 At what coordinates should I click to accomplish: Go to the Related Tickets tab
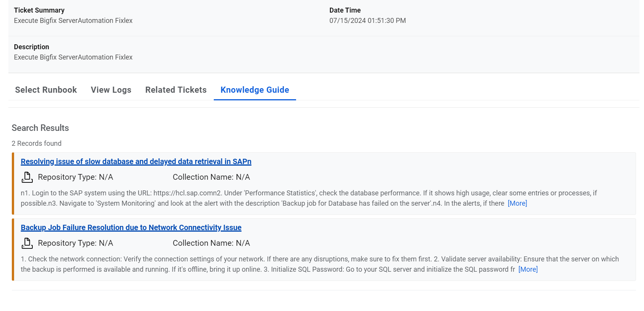(176, 90)
